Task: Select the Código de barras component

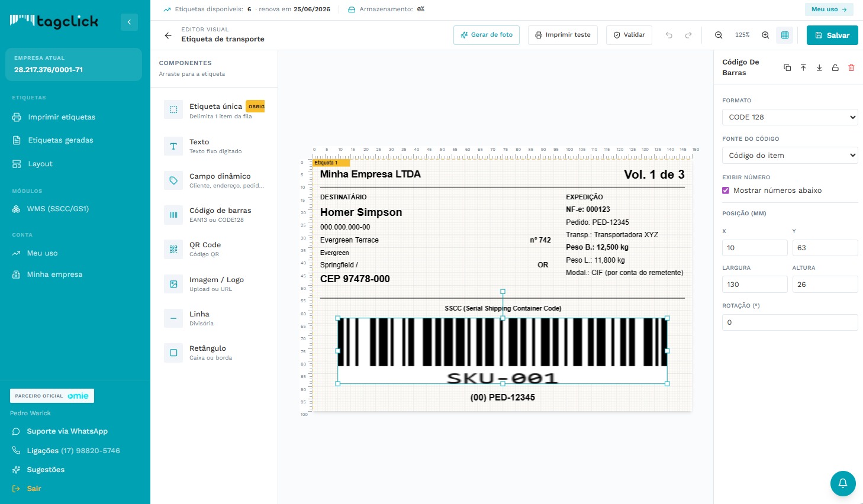Action: tap(214, 214)
